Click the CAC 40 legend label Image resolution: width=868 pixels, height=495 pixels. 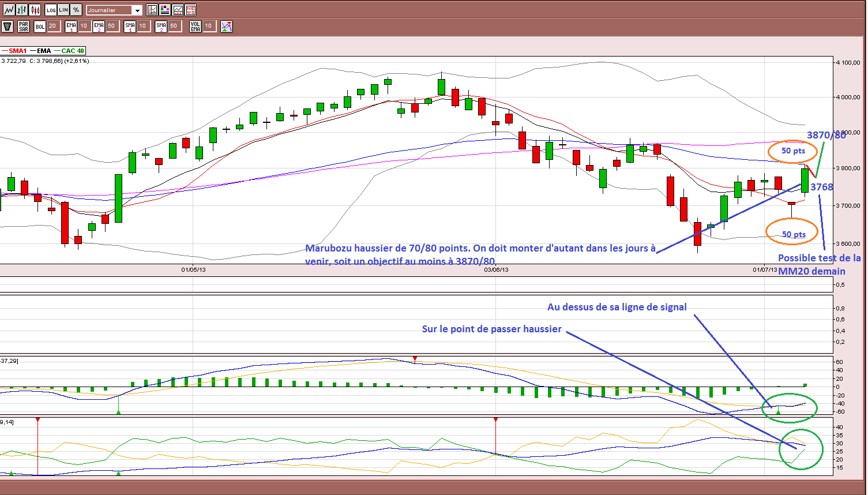[73, 51]
